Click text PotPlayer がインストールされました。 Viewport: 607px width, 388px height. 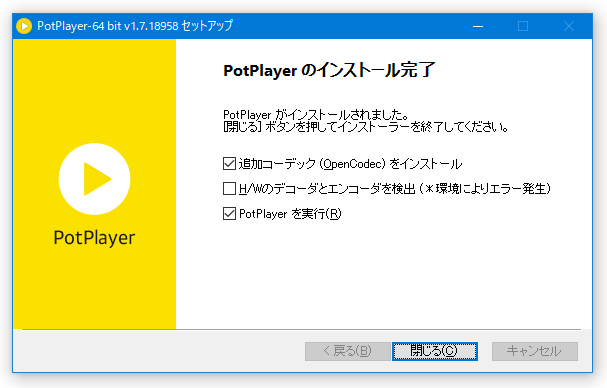(x=316, y=115)
